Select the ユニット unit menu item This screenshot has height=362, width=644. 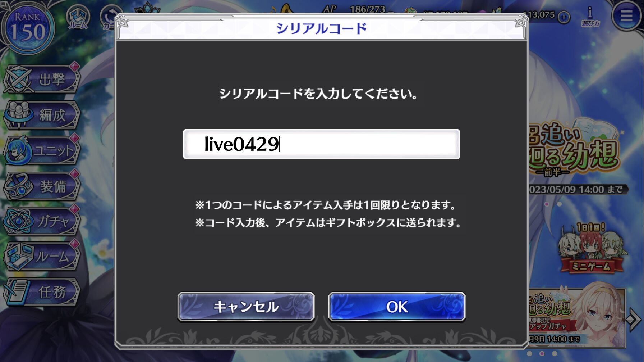point(41,150)
